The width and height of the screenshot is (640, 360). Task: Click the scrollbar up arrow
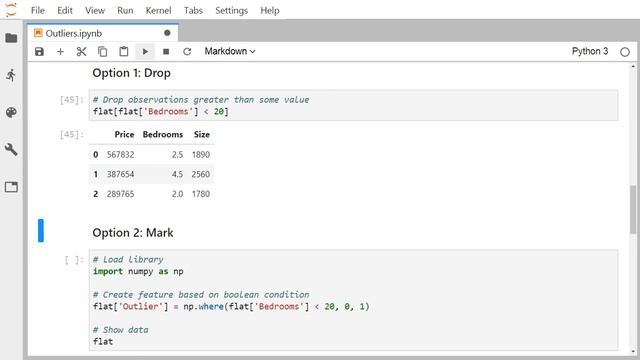tap(633, 66)
